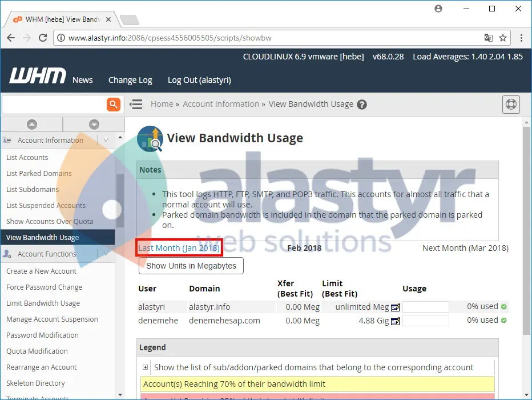Click sidebar scrollbar up arrow

(x=120, y=137)
